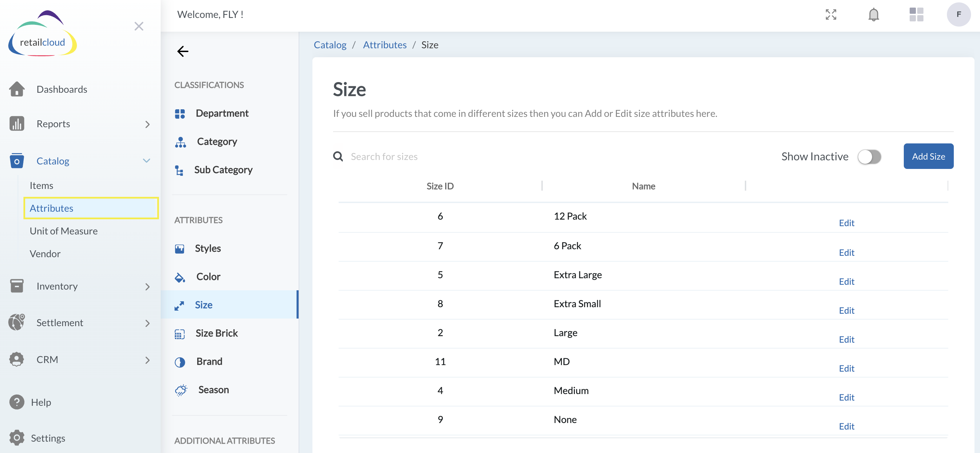Screen dimensions: 980x453
Task: Click the Add Size button
Action: click(x=928, y=156)
